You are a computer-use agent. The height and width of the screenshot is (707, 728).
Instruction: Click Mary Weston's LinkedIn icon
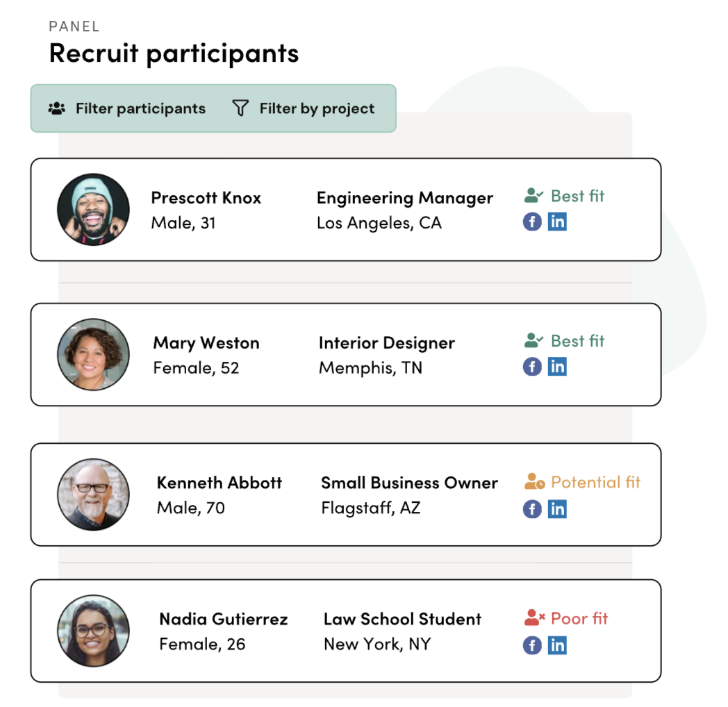tap(557, 366)
